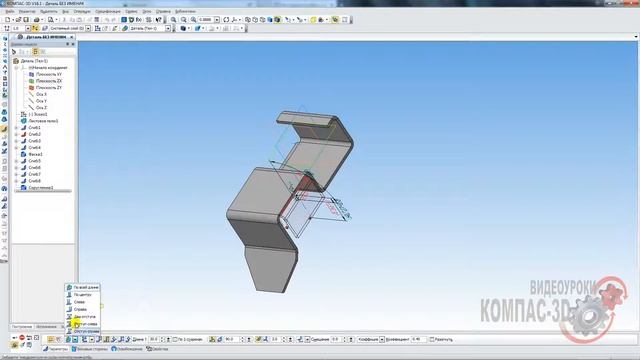This screenshot has height=360, width=640.
Task: Expand the Сгиб:4 tree node
Action: (x=16, y=148)
